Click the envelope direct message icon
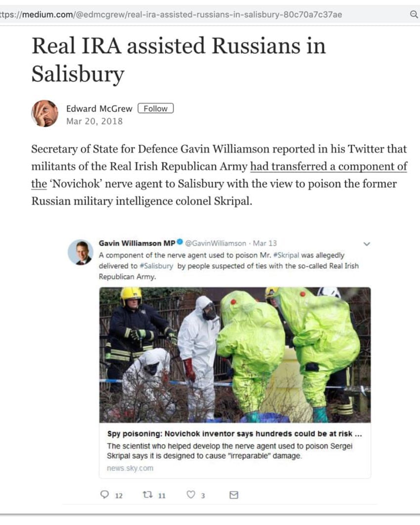The image size is (420, 525). pyautogui.click(x=234, y=494)
